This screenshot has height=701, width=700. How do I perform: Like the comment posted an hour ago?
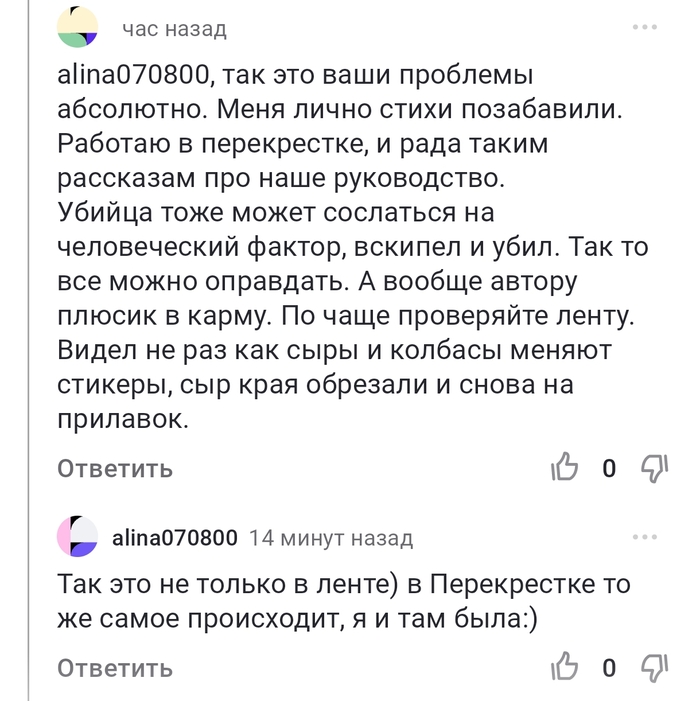tap(565, 468)
